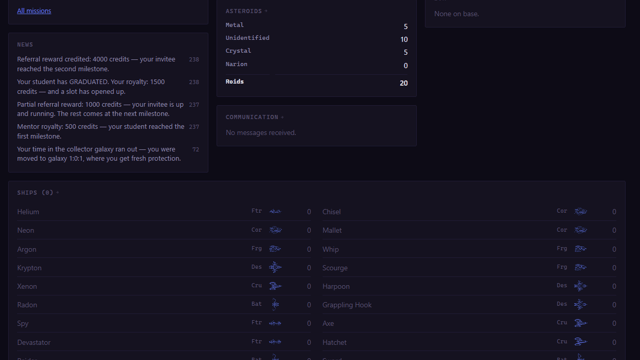Click the Chisel corvette ship icon

point(580,211)
